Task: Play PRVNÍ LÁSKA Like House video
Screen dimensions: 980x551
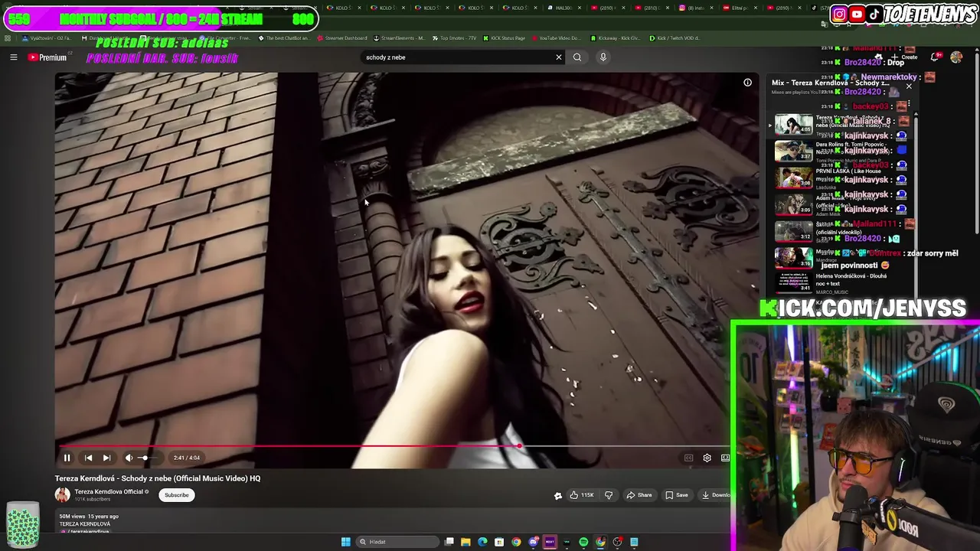Action: coord(793,178)
